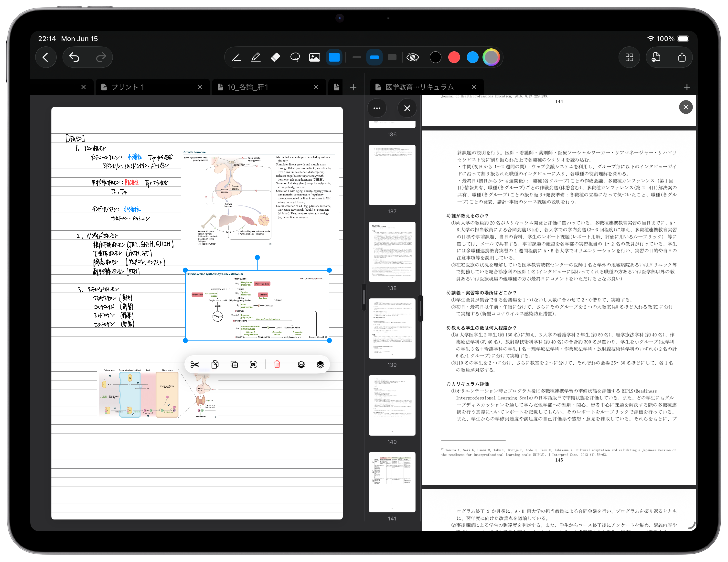Cut the selected image
Image resolution: width=728 pixels, height=562 pixels.
[195, 364]
